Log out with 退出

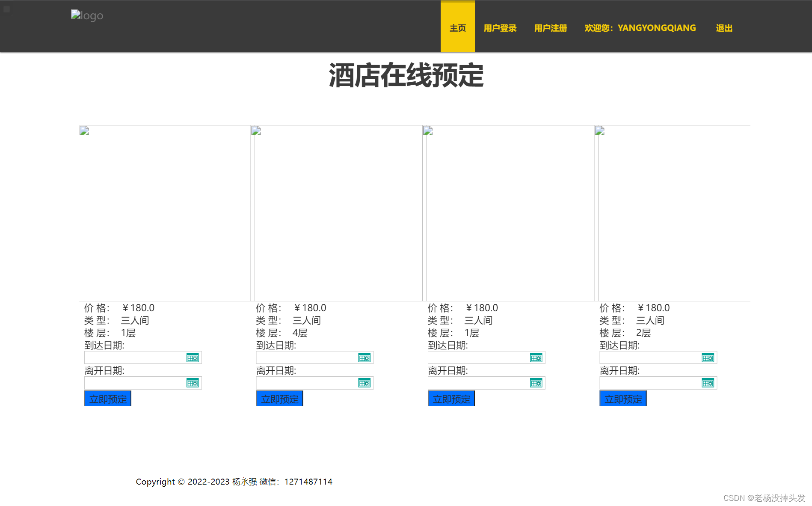[x=724, y=28]
